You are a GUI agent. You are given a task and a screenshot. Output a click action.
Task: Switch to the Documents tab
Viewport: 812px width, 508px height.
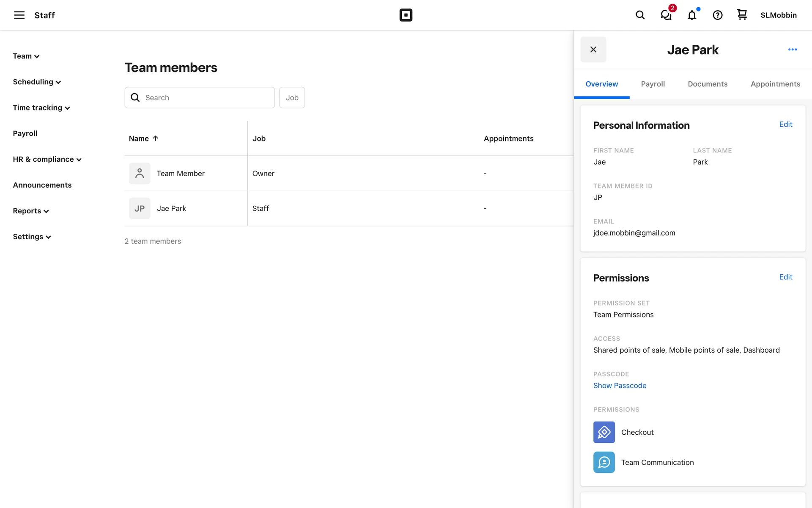pos(707,84)
